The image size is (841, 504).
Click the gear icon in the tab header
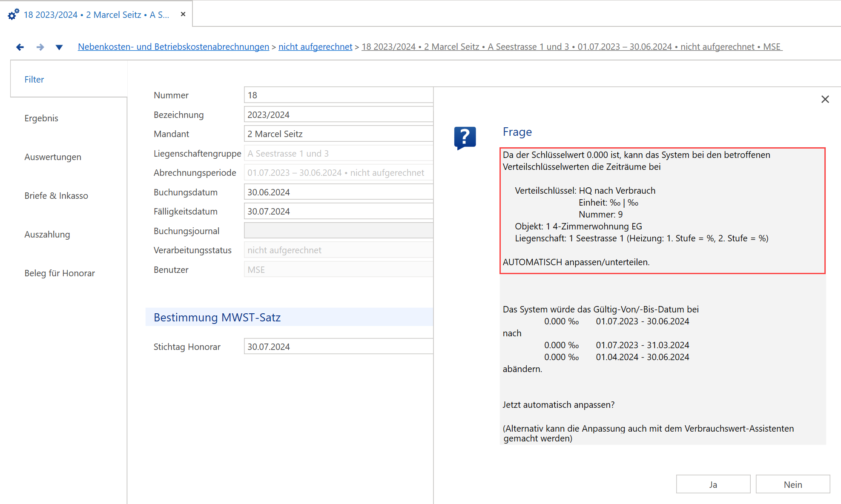[x=14, y=14]
